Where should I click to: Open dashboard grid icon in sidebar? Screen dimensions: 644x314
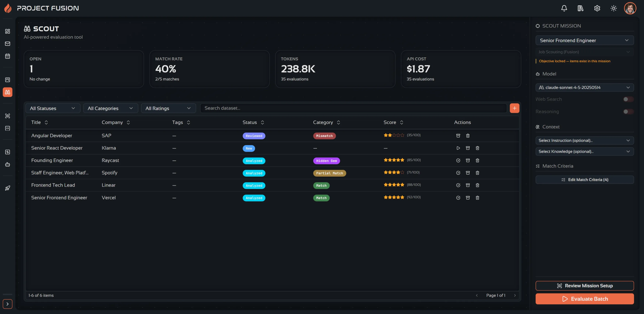[x=8, y=31]
